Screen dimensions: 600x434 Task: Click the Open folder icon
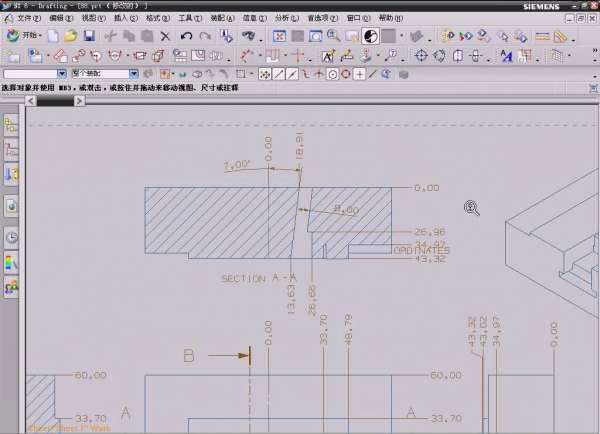coord(71,36)
